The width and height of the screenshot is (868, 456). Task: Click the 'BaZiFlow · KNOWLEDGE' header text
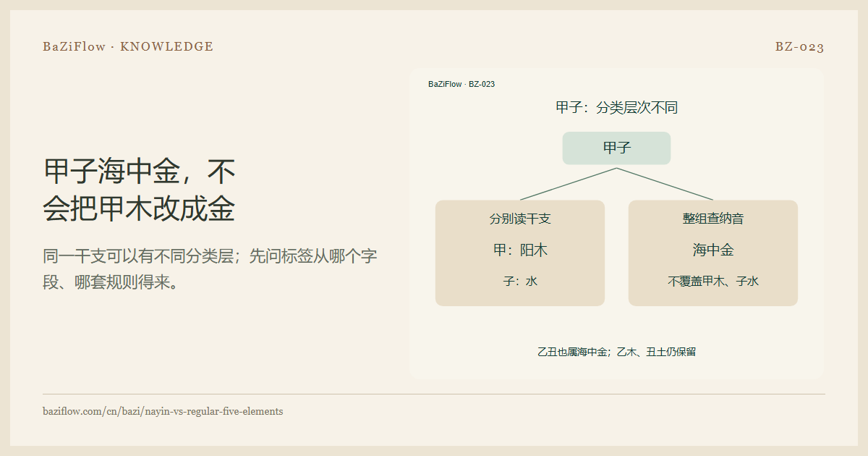point(128,47)
